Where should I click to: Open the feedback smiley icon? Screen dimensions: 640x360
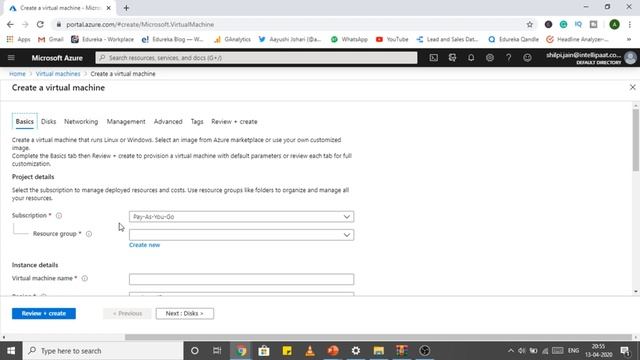pos(527,58)
